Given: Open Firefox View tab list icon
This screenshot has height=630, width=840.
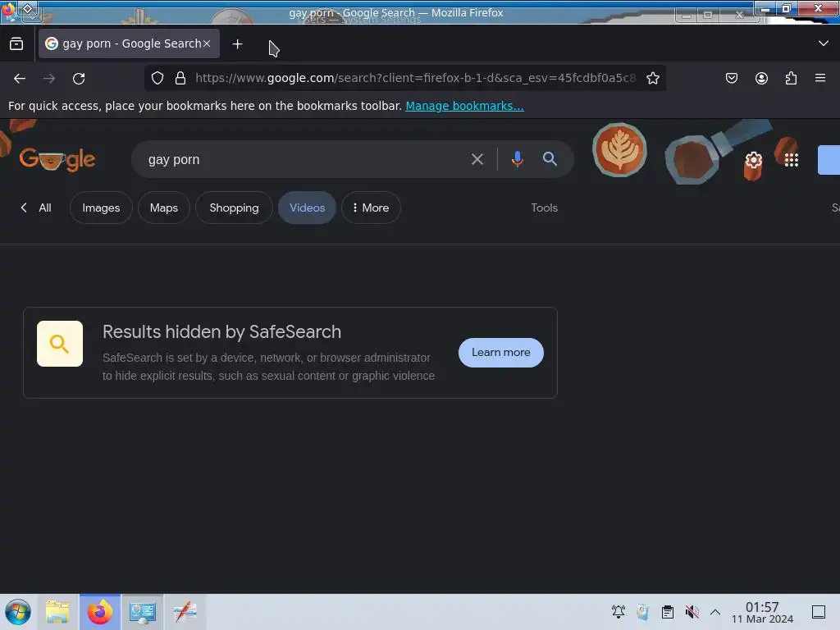Looking at the screenshot, I should point(16,44).
